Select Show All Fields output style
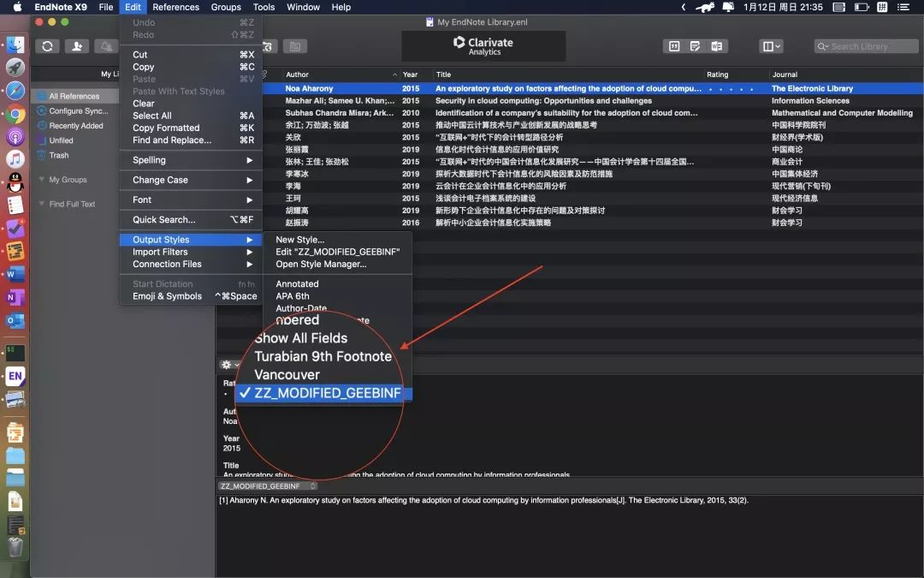Viewport: 924px width, 578px height. (301, 338)
